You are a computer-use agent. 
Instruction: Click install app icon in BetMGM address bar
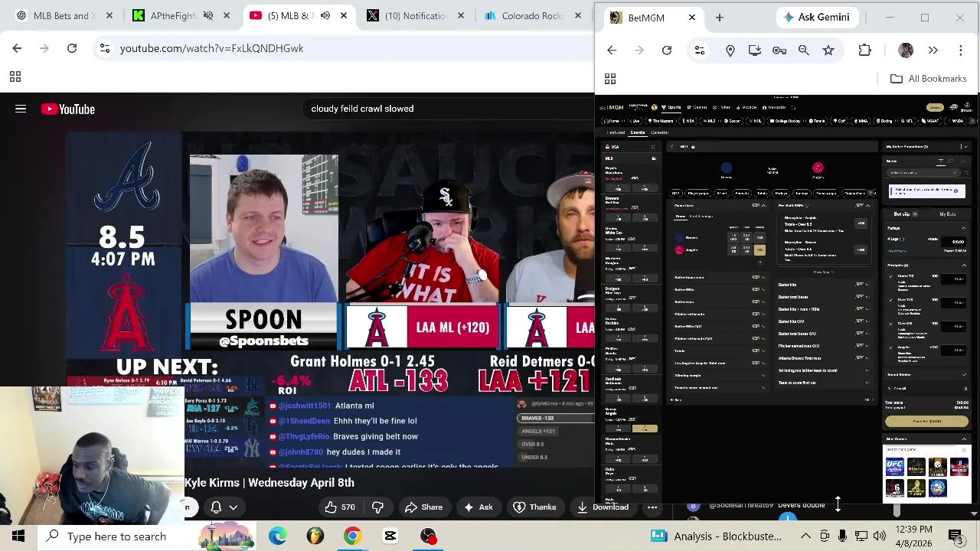point(755,51)
